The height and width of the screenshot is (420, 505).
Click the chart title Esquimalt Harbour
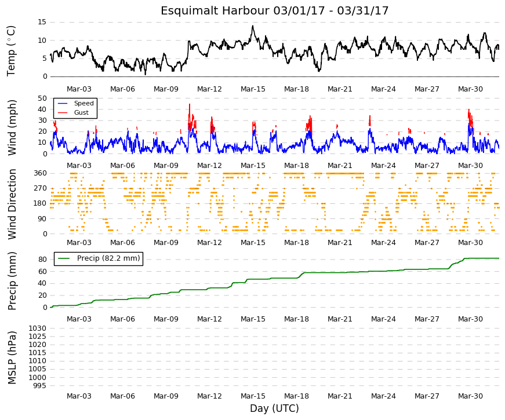[215, 10]
